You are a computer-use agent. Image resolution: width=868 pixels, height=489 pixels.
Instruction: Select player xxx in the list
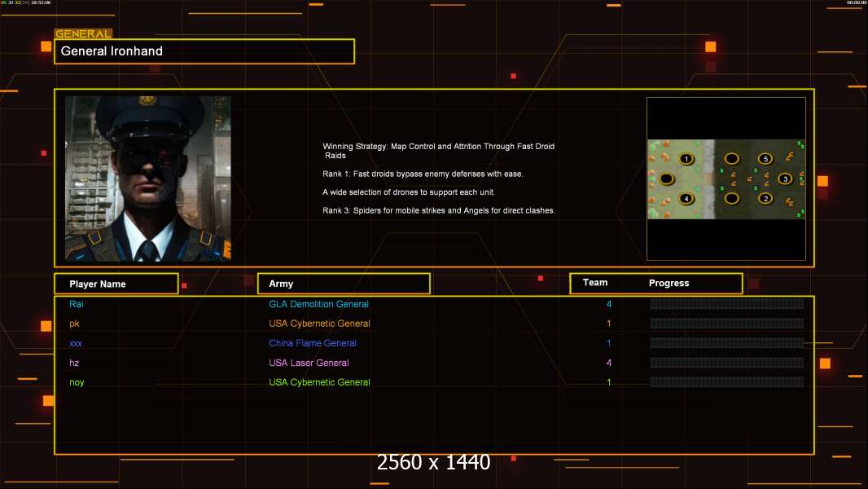coord(75,343)
